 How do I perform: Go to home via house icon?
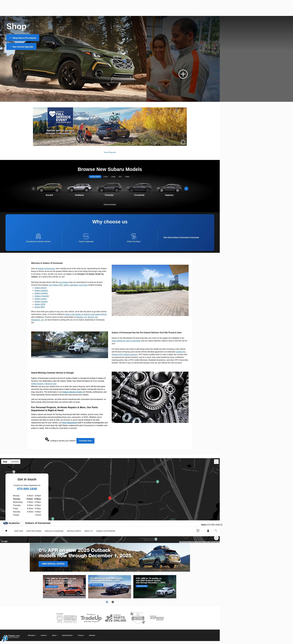click(6, 531)
